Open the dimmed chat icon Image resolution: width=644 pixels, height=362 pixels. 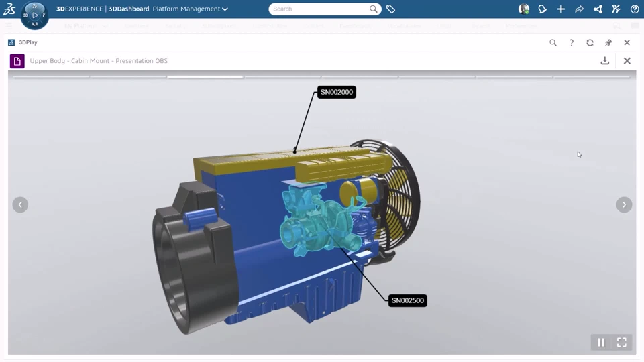pos(635,26)
